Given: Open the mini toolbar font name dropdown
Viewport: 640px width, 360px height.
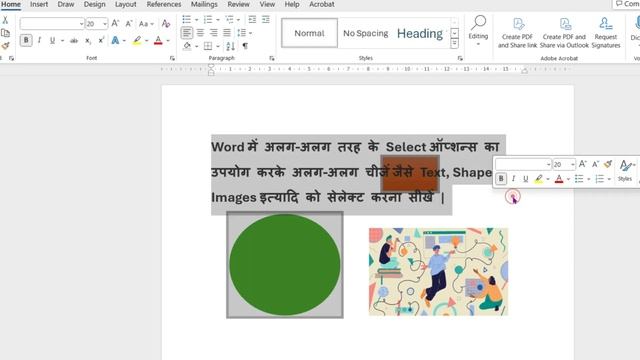Looking at the screenshot, I should [x=548, y=164].
